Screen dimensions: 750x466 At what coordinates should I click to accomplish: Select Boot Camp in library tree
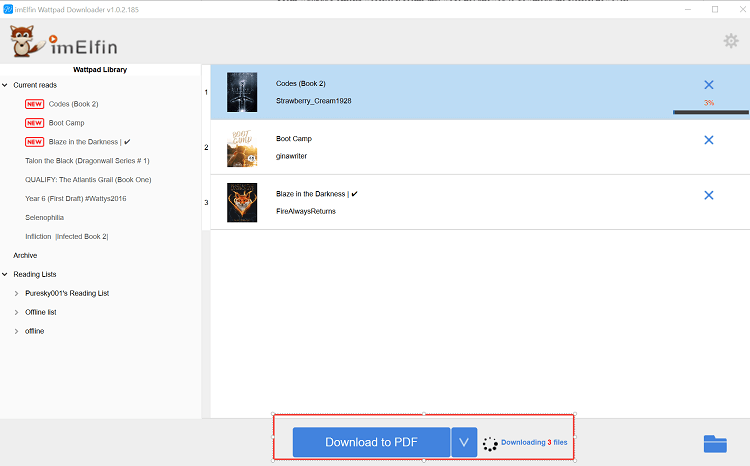[66, 123]
